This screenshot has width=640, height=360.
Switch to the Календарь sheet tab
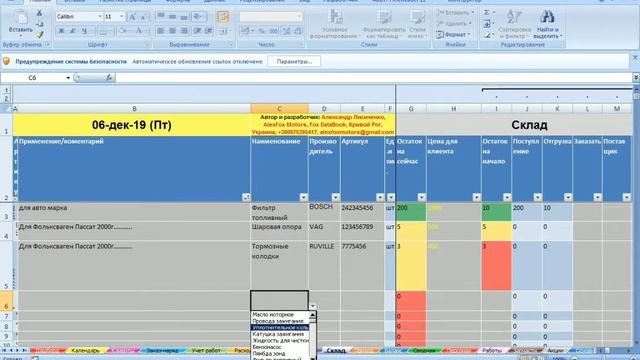pyautogui.click(x=85, y=351)
